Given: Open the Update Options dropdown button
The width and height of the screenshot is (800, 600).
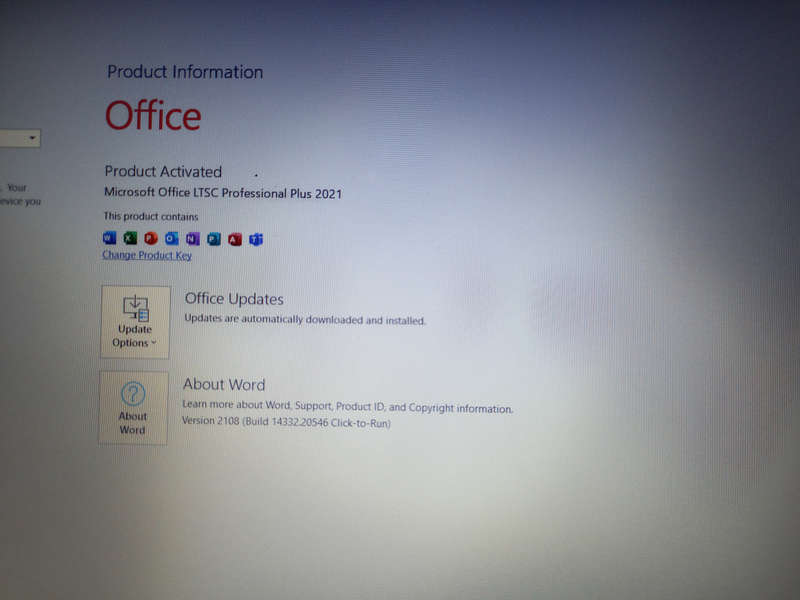Looking at the screenshot, I should (x=135, y=322).
